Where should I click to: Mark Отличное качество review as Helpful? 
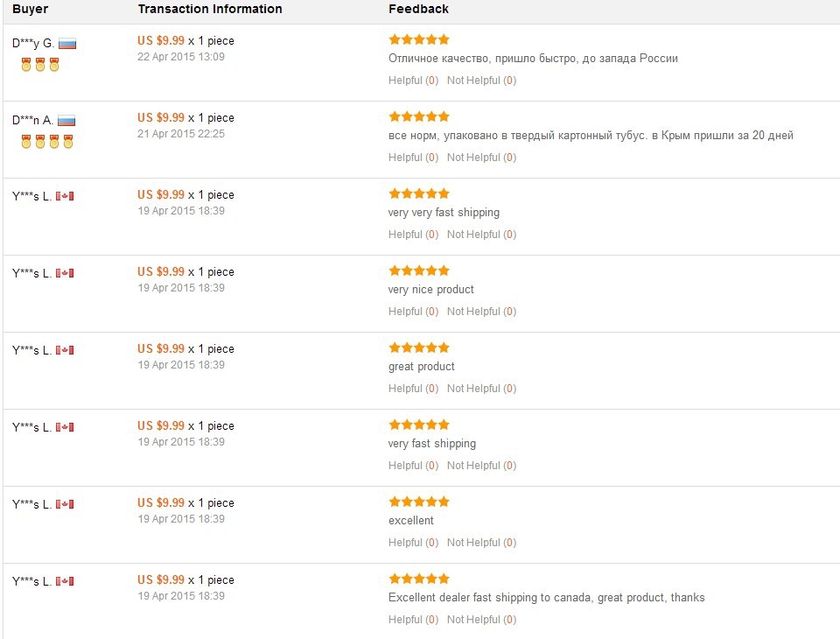pyautogui.click(x=414, y=81)
